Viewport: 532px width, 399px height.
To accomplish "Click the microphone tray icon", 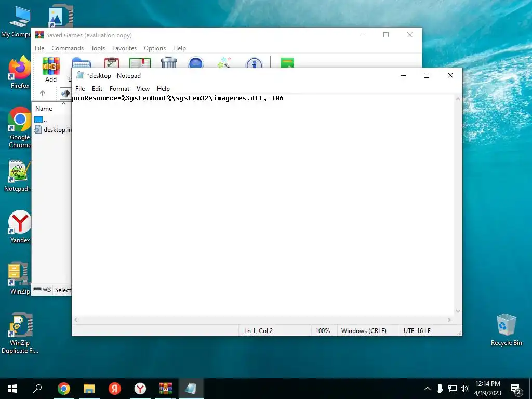I will pos(440,389).
